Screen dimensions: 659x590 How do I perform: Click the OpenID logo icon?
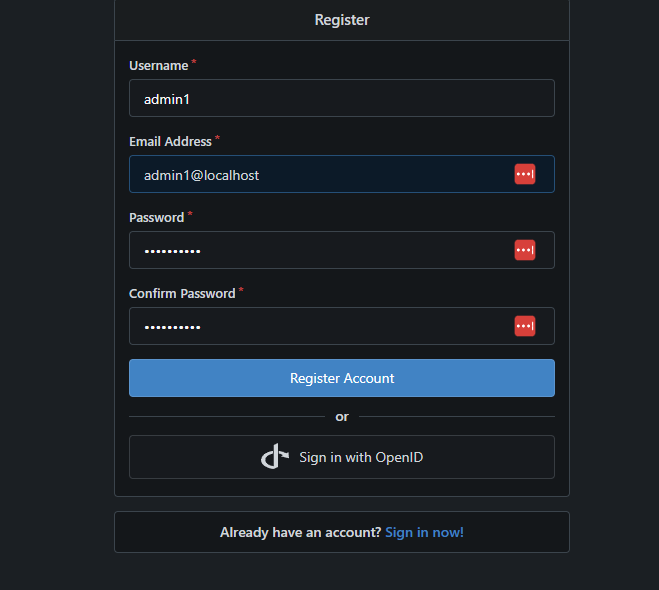coord(275,457)
